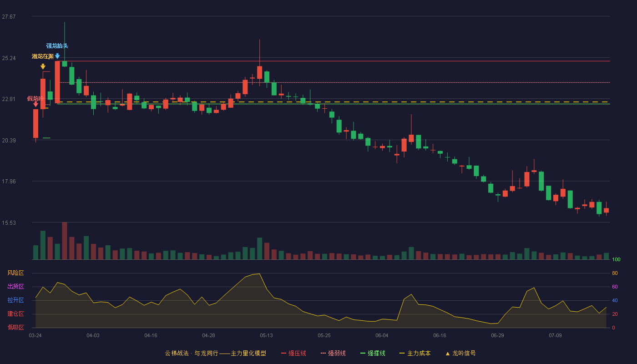Click the blue 强龙抬头 arrow marker

[x=57, y=56]
